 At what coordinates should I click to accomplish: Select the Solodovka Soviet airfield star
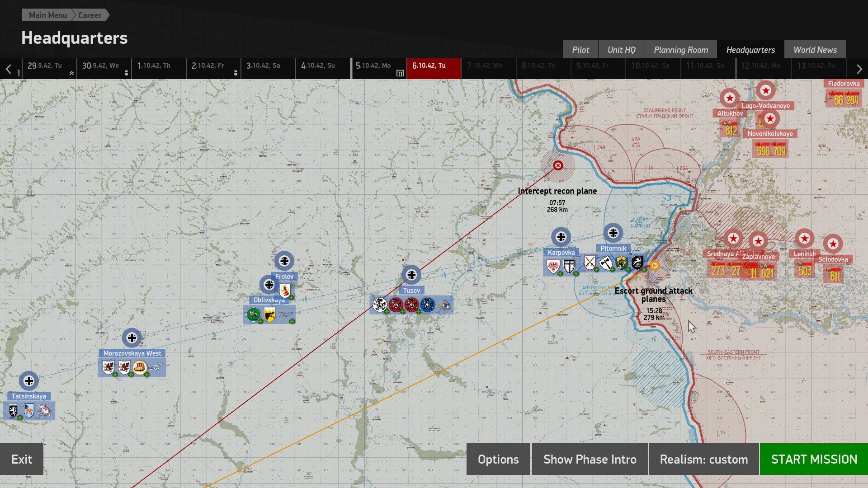click(x=833, y=244)
